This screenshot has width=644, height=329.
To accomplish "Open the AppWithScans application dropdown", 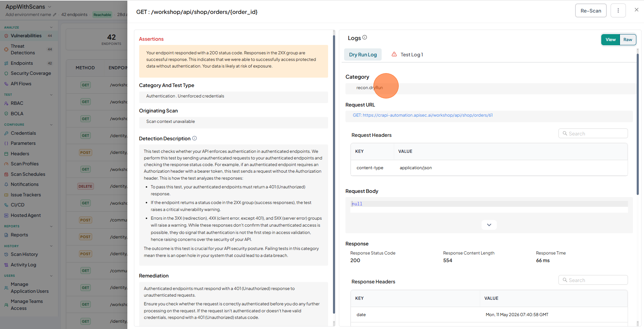I will point(29,7).
